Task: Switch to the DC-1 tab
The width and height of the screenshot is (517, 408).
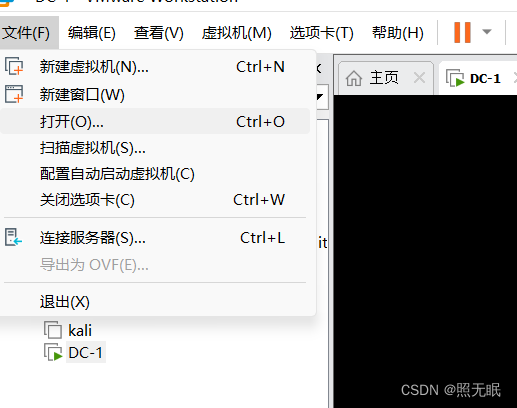Action: [478, 78]
